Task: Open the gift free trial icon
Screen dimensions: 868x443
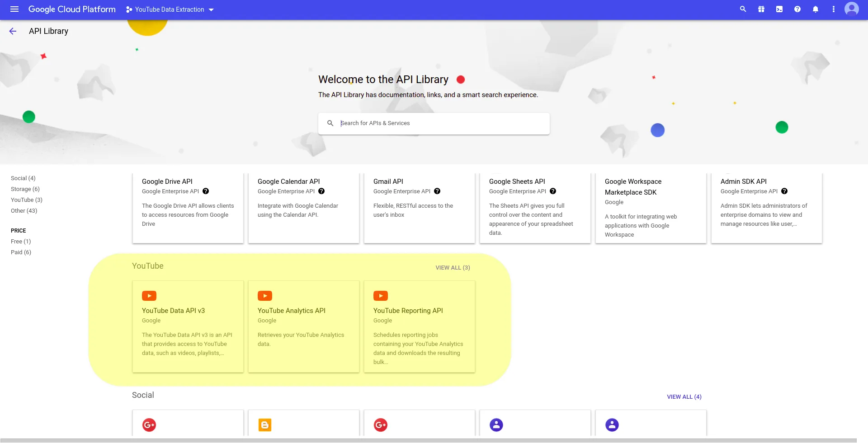Action: click(x=761, y=9)
